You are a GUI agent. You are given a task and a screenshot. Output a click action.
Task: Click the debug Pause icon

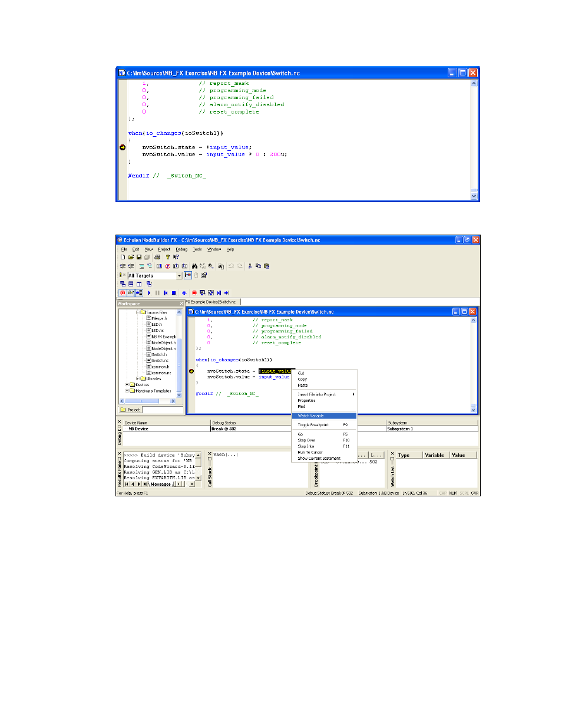tap(157, 292)
